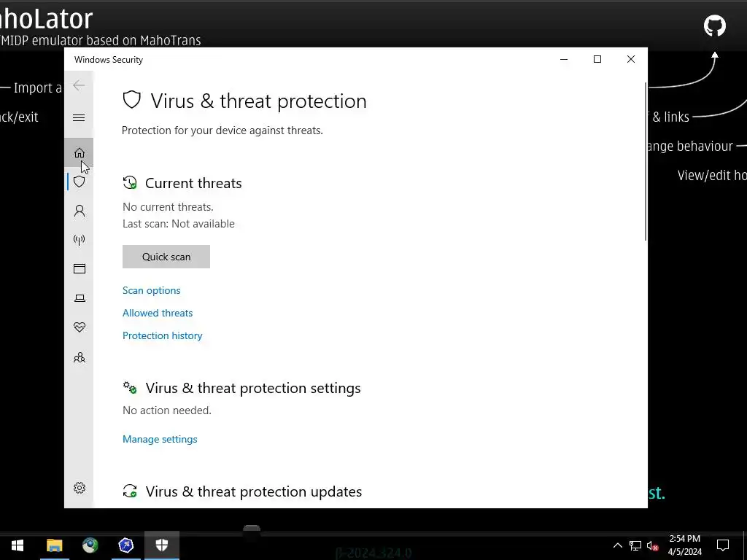Open Firewall & network protection antenna icon
The image size is (747, 560).
79,240
